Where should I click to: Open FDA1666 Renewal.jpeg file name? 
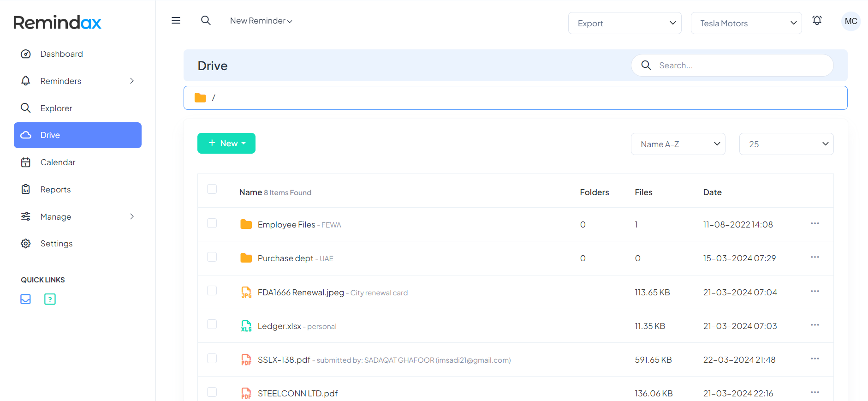[x=301, y=293]
